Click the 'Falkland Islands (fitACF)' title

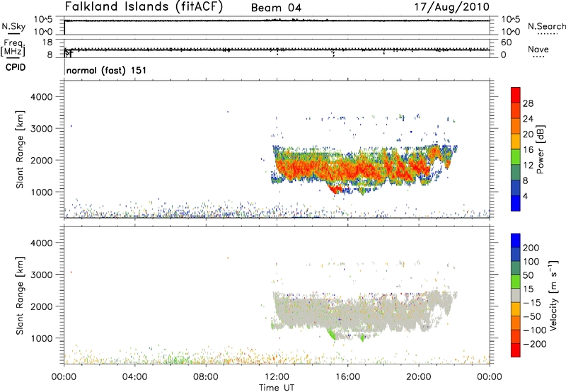click(144, 7)
